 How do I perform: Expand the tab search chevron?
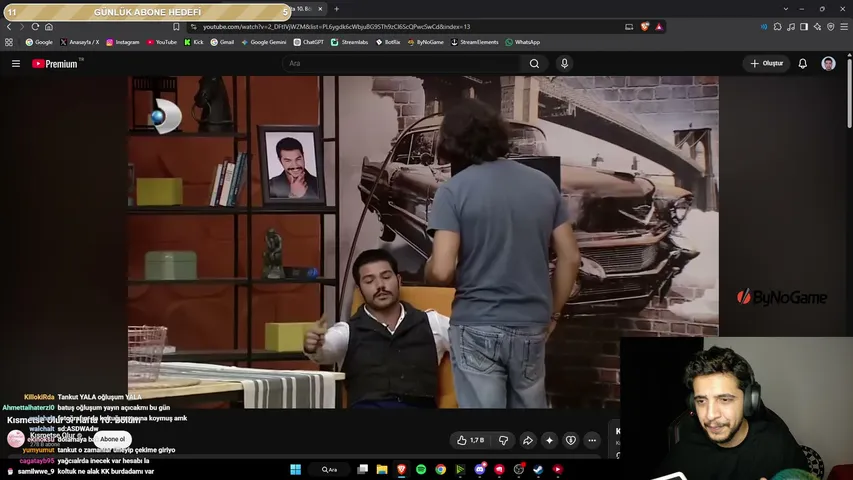(786, 9)
